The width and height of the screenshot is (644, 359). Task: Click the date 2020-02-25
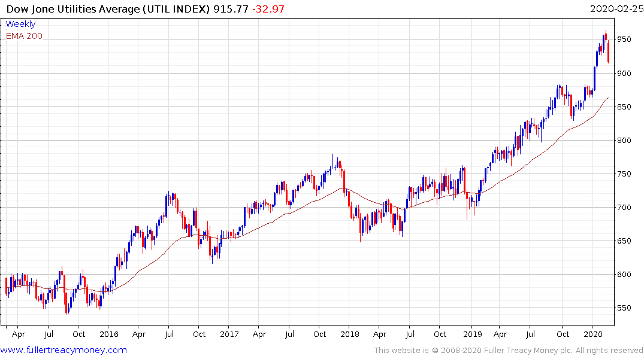click(616, 9)
